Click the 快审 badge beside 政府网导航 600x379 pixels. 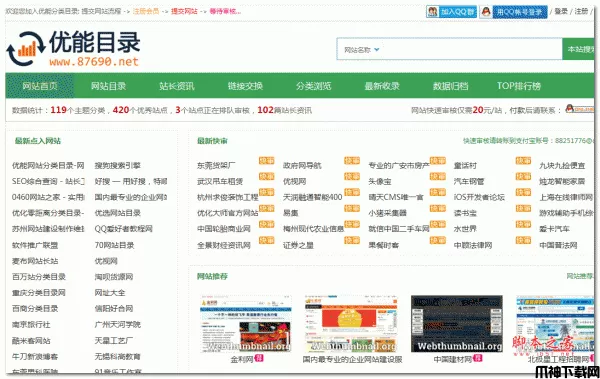point(352,160)
